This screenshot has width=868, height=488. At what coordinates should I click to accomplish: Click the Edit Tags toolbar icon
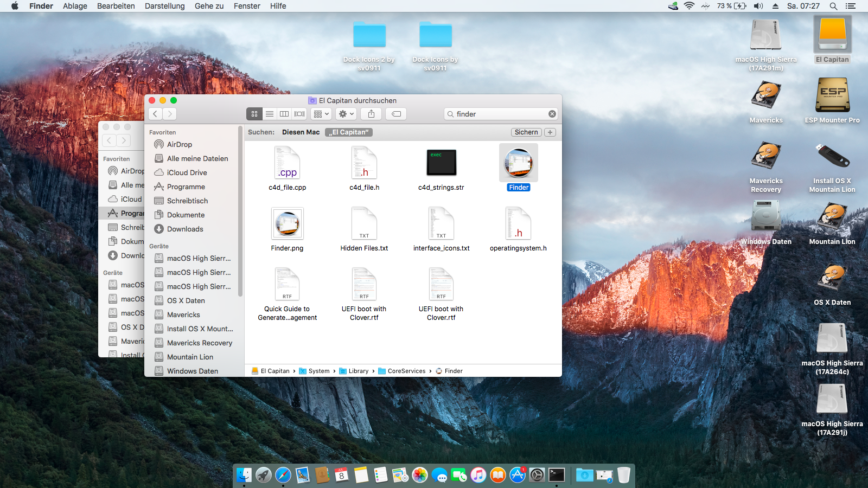coord(397,114)
